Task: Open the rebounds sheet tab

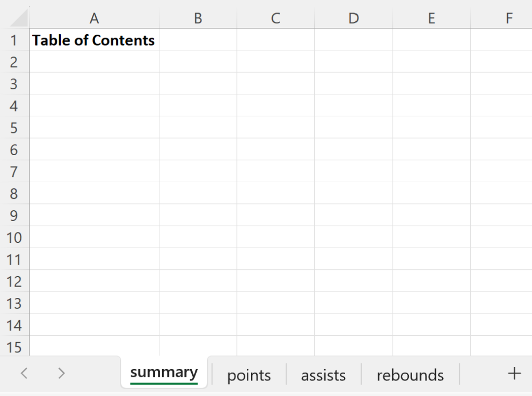Action: (410, 375)
